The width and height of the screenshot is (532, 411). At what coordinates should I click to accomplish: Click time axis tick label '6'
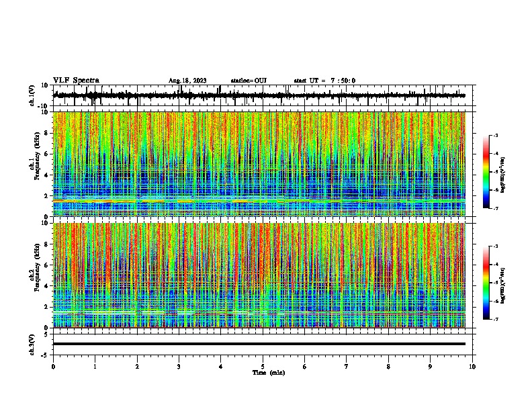tap(305, 367)
